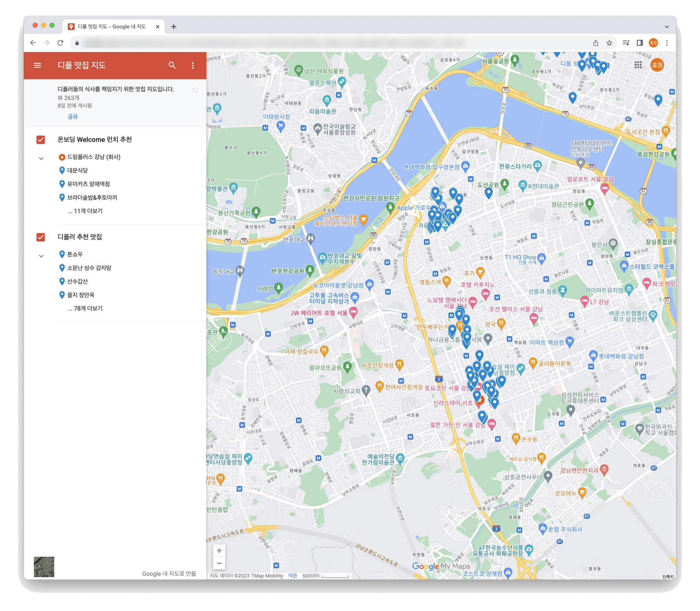This screenshot has width=700, height=611.
Task: Click the 롯데백화점 강남점 shopping marker
Action: (593, 356)
